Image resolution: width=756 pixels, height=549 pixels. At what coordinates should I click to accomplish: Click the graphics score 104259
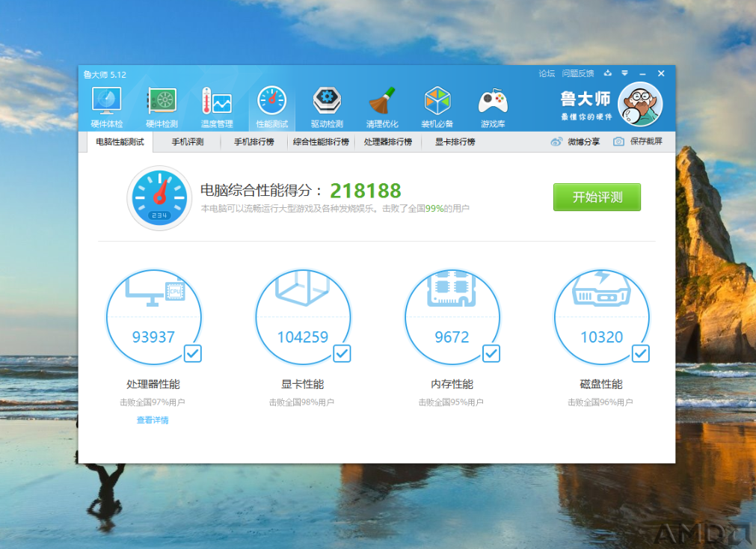click(303, 337)
